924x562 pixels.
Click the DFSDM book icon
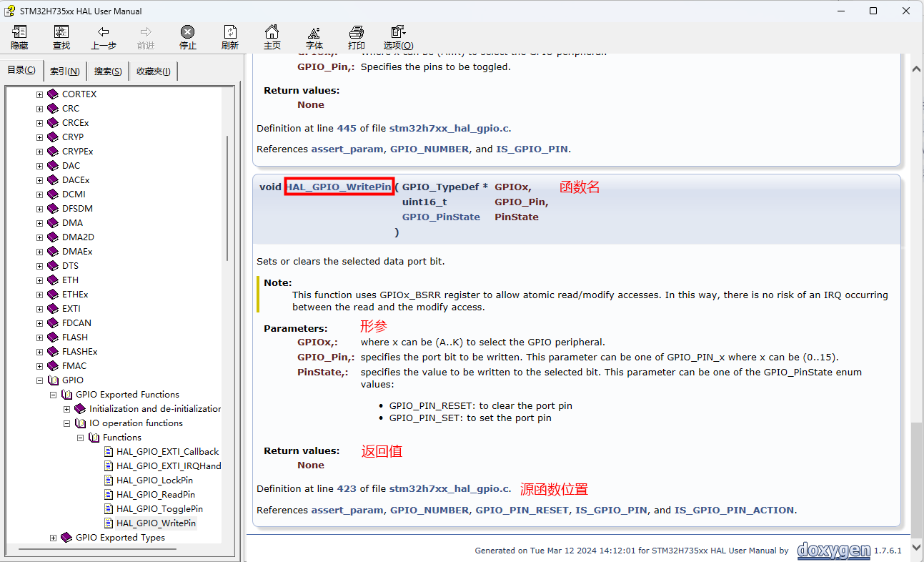(x=53, y=209)
